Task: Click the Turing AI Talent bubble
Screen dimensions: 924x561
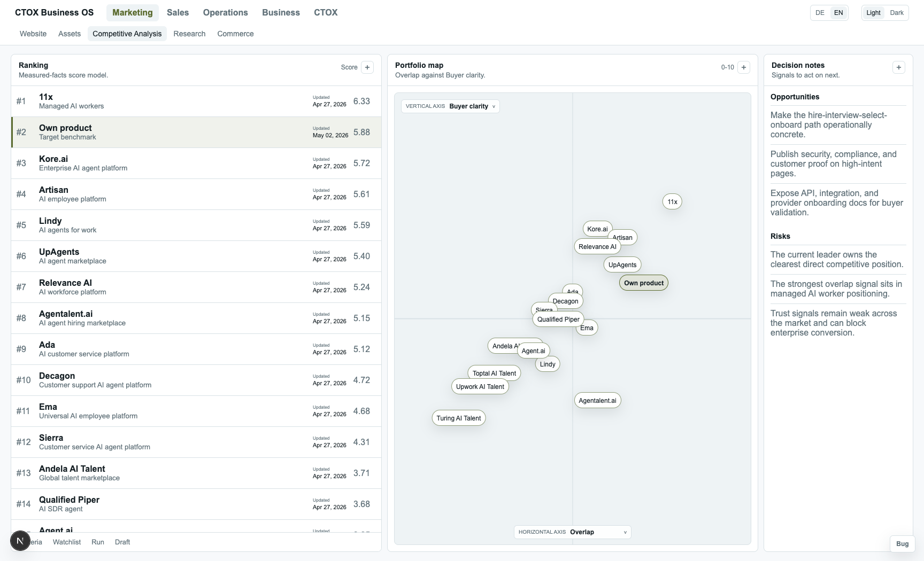Action: click(459, 418)
